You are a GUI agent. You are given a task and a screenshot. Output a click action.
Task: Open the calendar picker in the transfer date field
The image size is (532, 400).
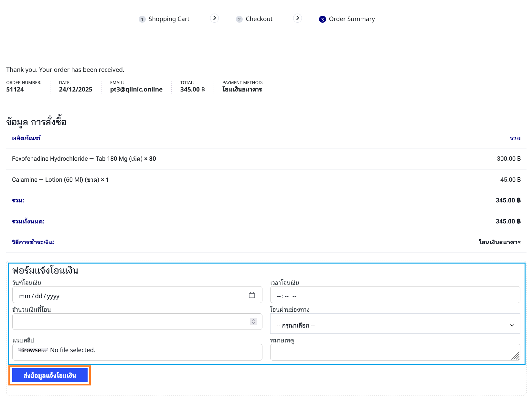[x=252, y=295]
